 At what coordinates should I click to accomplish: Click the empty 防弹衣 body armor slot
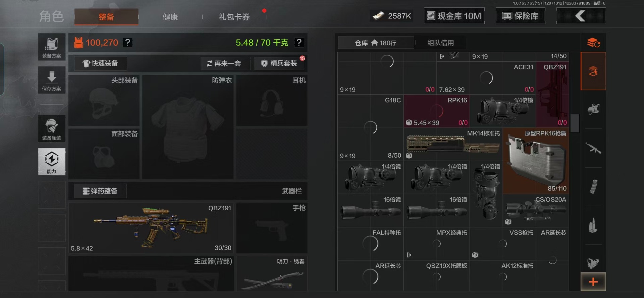pyautogui.click(x=188, y=127)
